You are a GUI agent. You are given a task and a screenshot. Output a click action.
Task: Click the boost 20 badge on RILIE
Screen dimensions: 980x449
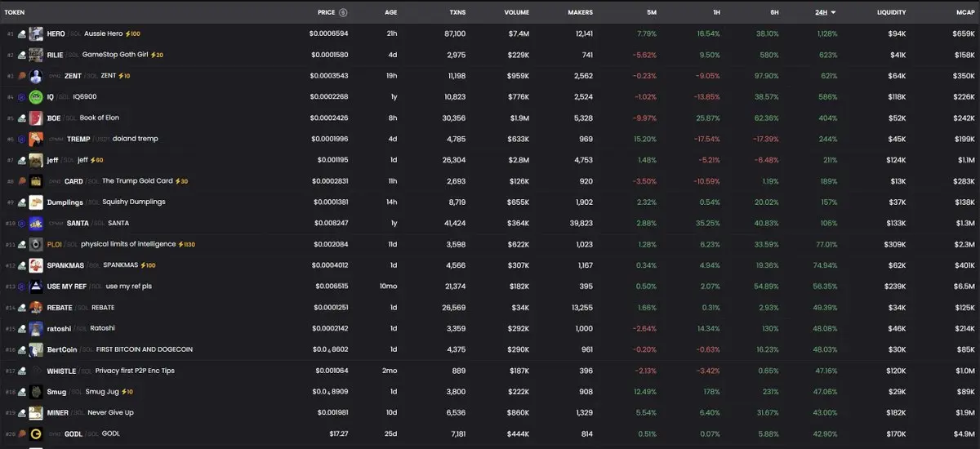(x=157, y=55)
